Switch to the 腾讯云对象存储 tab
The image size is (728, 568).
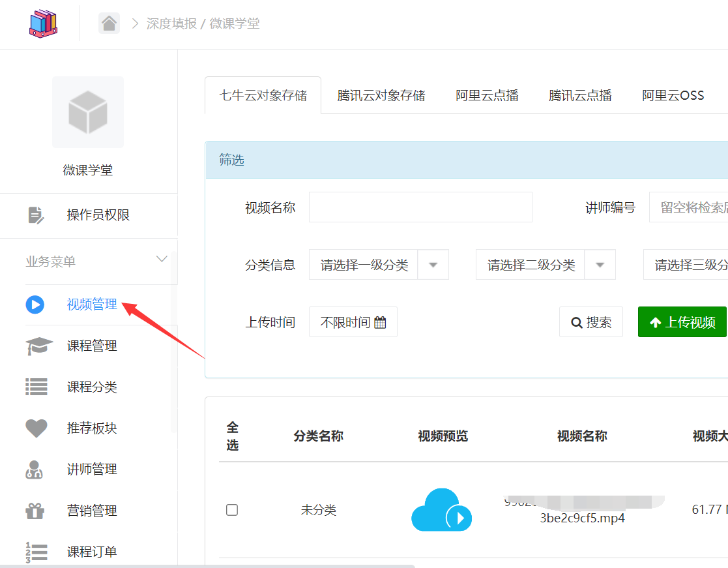pos(381,96)
